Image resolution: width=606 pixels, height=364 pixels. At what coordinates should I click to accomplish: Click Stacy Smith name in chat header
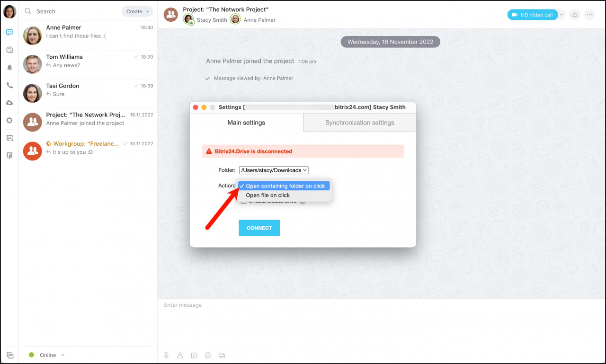212,20
